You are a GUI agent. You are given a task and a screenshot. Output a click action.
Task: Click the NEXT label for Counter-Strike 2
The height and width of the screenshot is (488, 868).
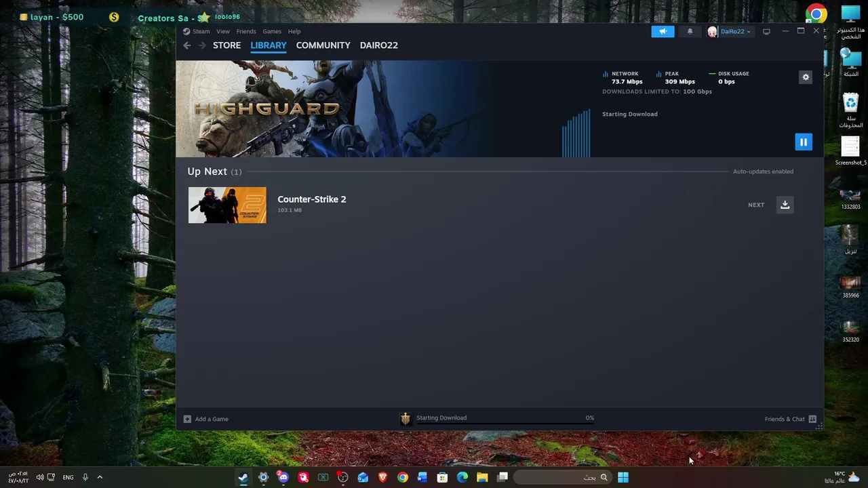(756, 205)
